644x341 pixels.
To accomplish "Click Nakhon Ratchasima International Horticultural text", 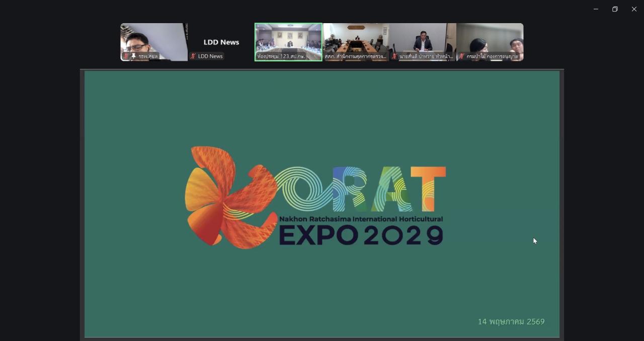I will tap(361, 219).
